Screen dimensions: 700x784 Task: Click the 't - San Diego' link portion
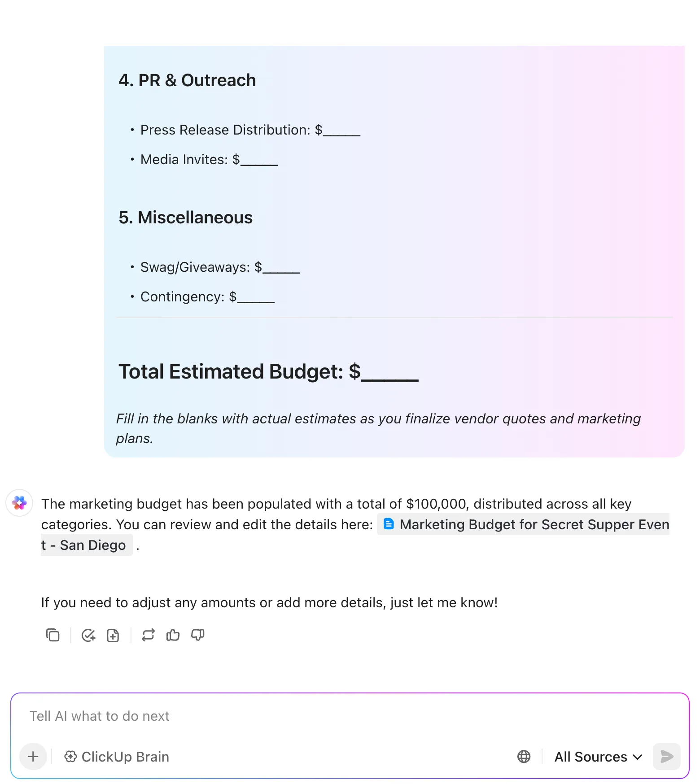tap(84, 545)
